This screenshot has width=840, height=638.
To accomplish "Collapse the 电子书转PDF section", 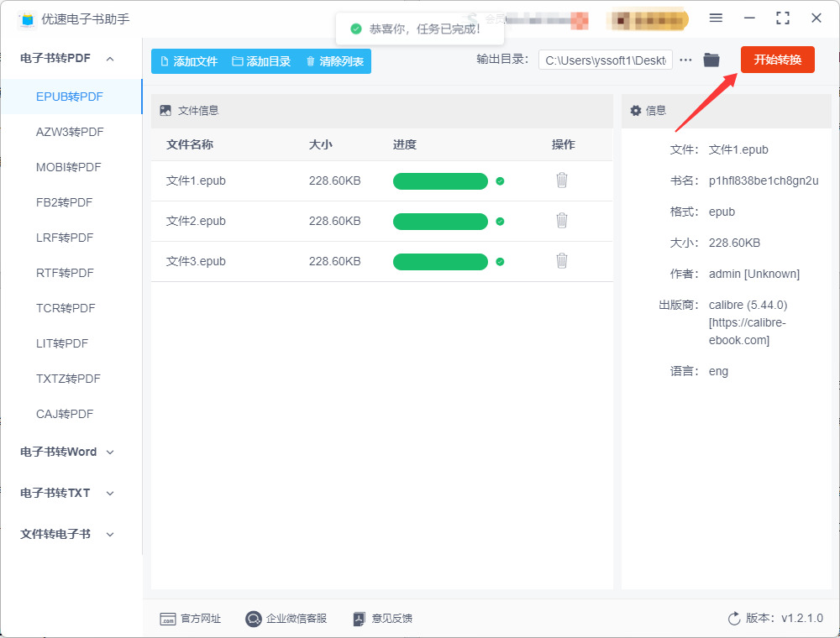I will pos(67,58).
